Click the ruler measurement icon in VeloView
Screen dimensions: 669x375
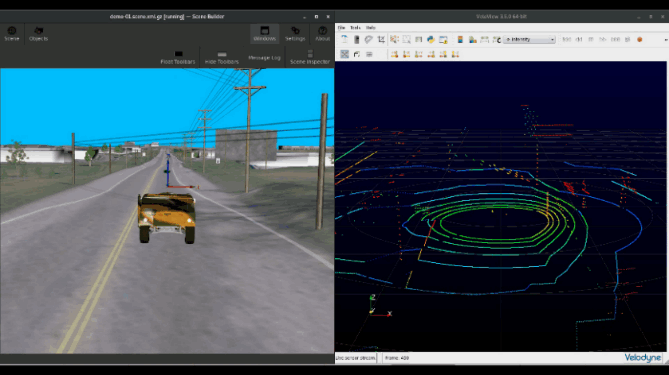(369, 40)
